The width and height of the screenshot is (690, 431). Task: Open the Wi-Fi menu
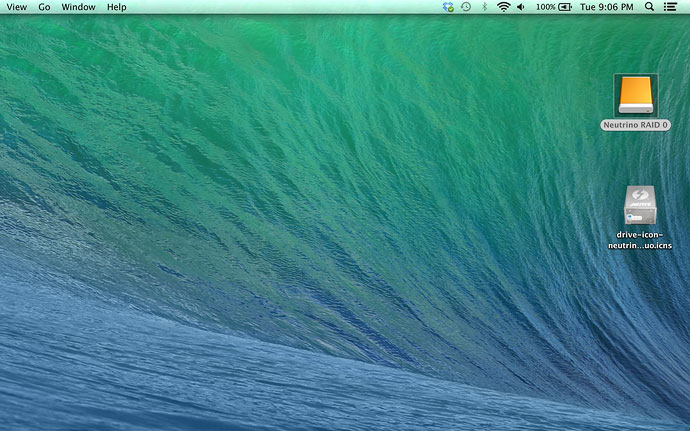503,7
